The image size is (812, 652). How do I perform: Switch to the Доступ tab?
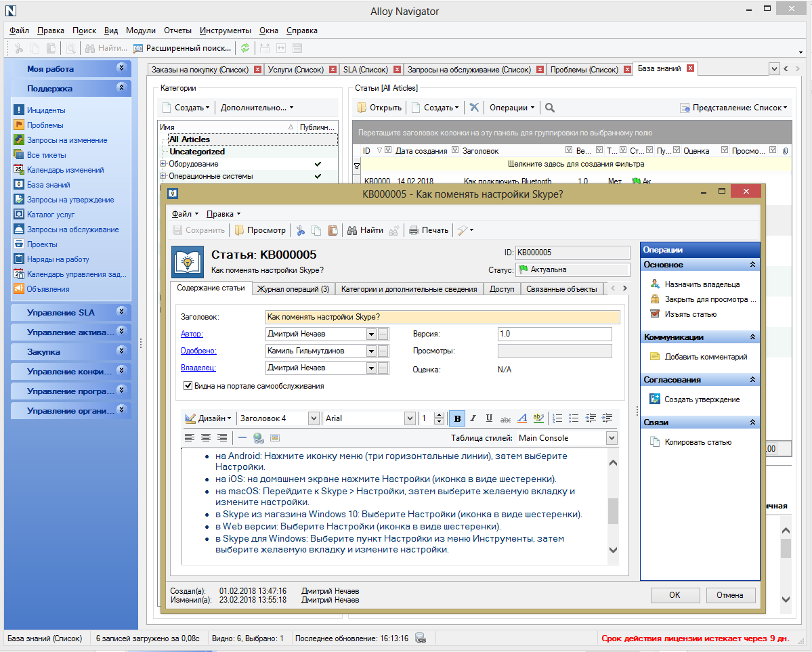[502, 289]
